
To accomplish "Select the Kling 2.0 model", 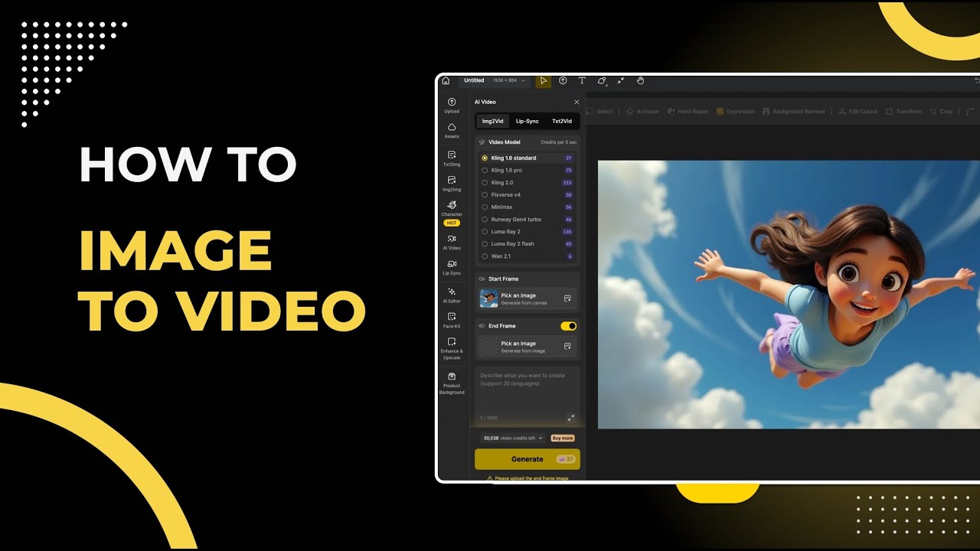I will click(x=528, y=183).
